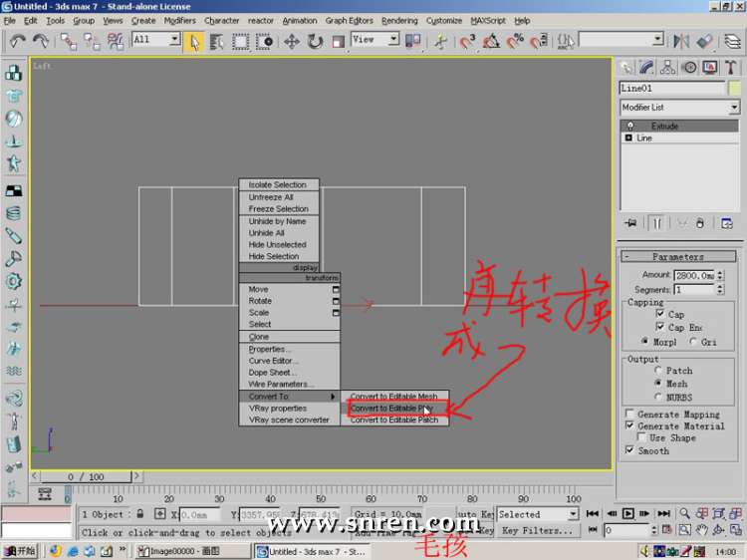Open the All selection filter dropdown
The width and height of the screenshot is (747, 560).
pyautogui.click(x=155, y=40)
